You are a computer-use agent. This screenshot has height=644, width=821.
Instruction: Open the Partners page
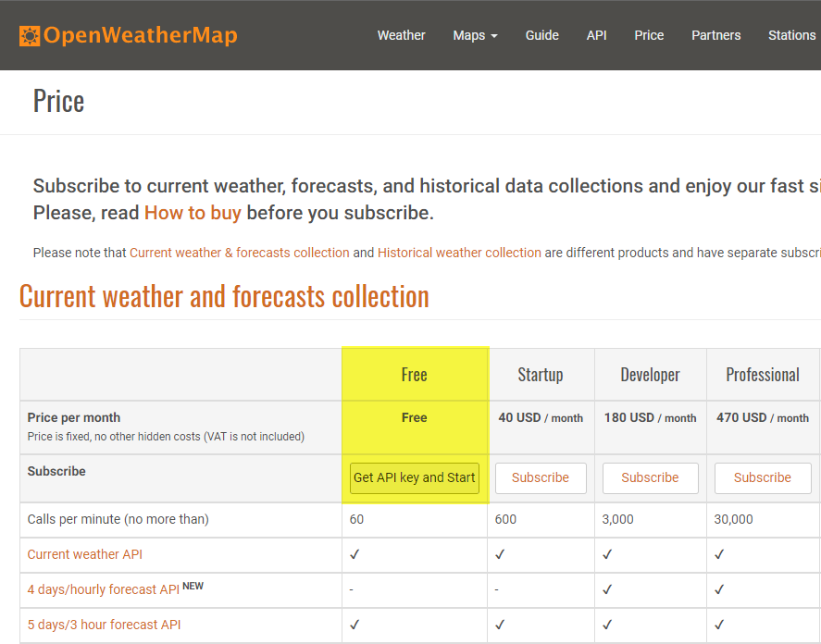click(x=715, y=35)
